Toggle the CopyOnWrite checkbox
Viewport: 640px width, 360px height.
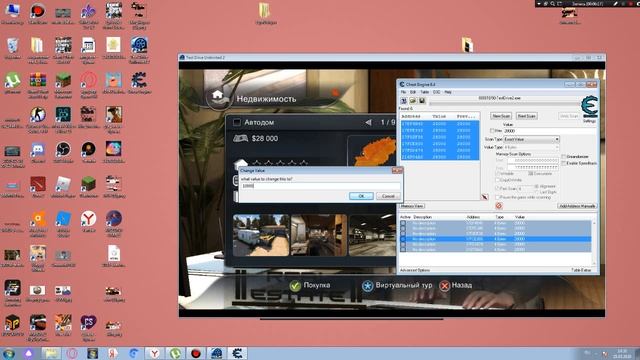(x=498, y=180)
